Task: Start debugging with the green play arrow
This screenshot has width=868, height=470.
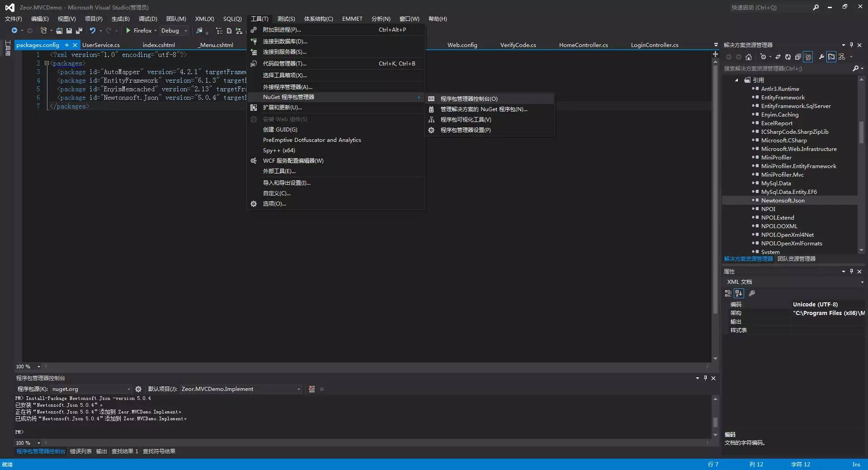Action: click(x=128, y=30)
